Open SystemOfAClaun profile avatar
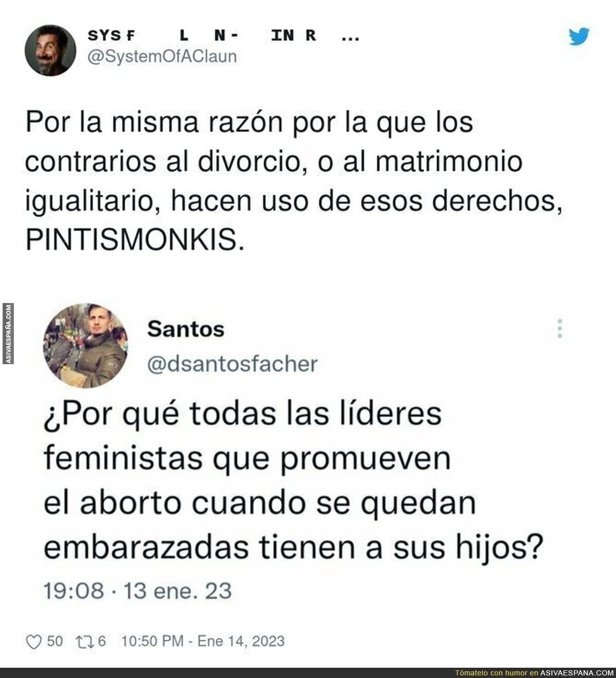616x678 pixels. point(50,50)
